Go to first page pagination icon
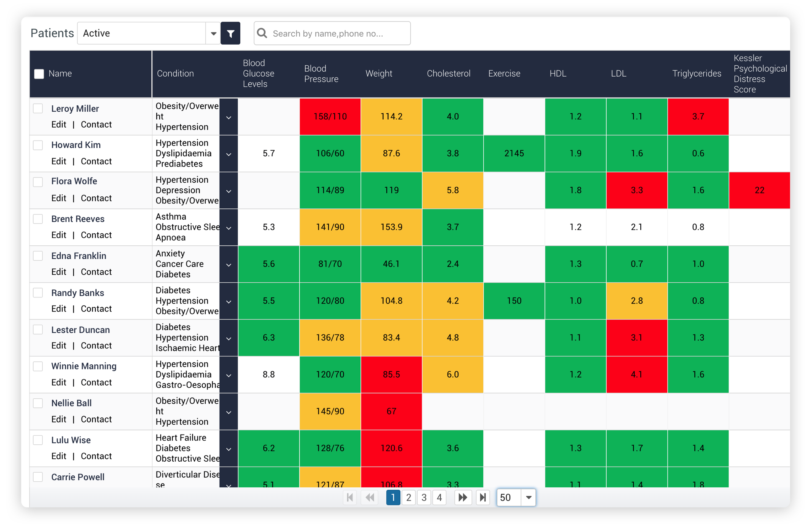Viewport: 812px width, 524px height. click(350, 498)
